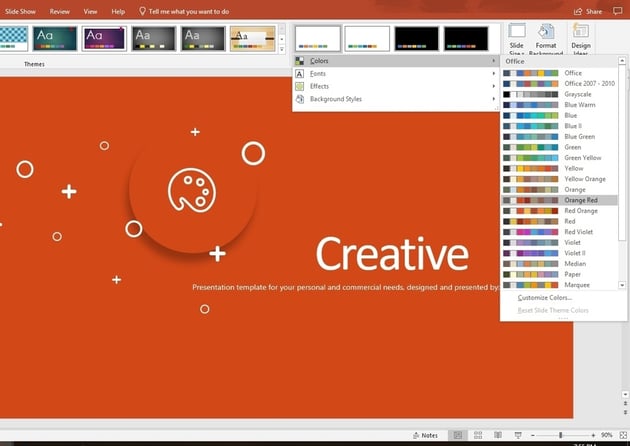The image size is (630, 446).
Task: Open the View ribbon tab
Action: [91, 11]
